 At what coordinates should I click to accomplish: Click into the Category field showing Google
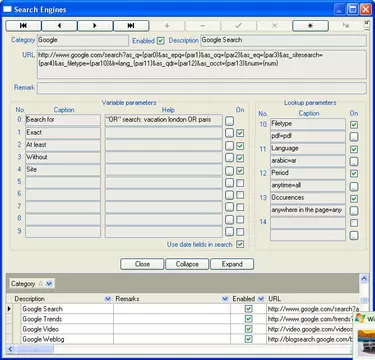(x=83, y=40)
